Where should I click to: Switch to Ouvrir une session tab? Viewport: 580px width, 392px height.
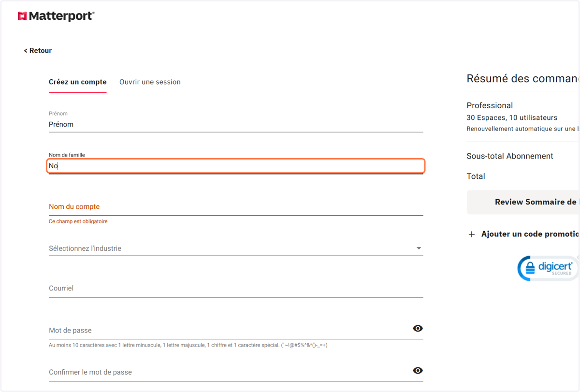(x=150, y=82)
